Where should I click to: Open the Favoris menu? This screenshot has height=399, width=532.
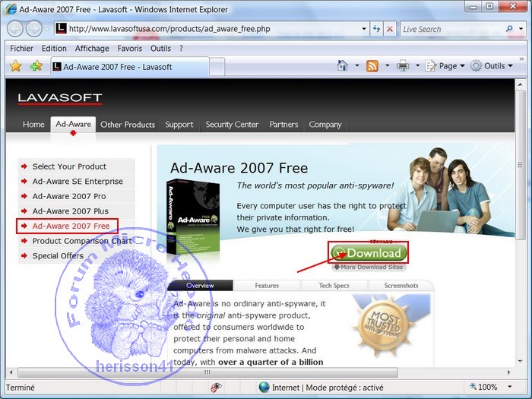pos(130,49)
